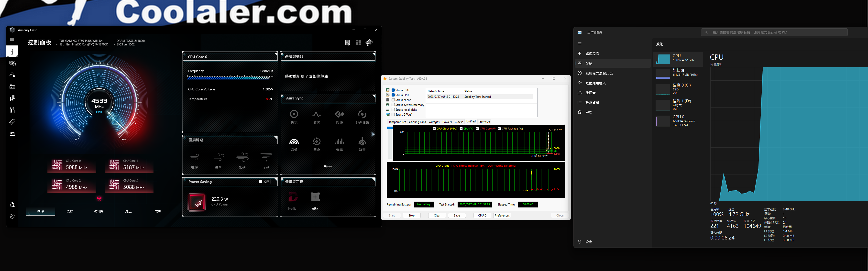Switch to 溫度 tab in Armoury Crate
This screenshot has width=868, height=271.
click(x=70, y=211)
